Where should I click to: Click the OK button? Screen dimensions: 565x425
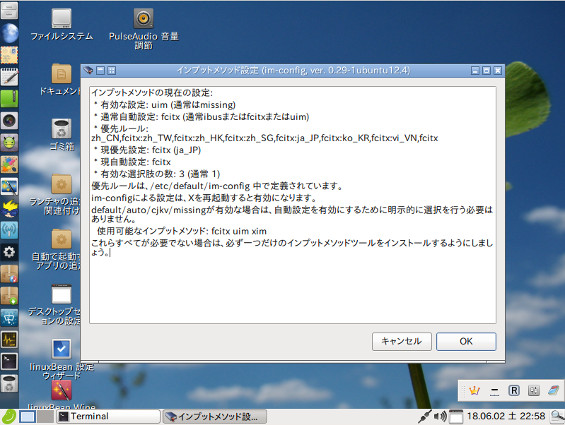(466, 341)
